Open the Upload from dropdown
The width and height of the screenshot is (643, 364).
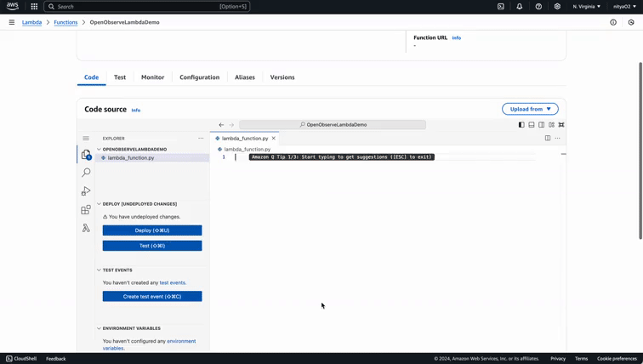530,109
